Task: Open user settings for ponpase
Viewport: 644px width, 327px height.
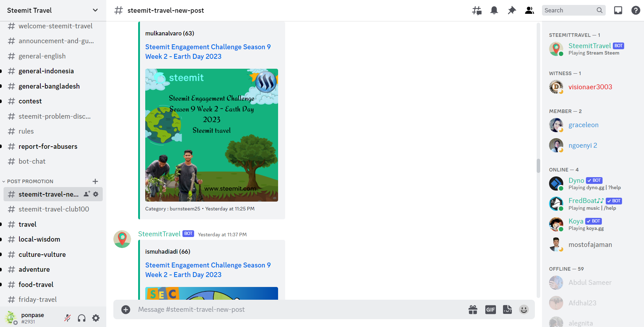Action: [x=96, y=318]
